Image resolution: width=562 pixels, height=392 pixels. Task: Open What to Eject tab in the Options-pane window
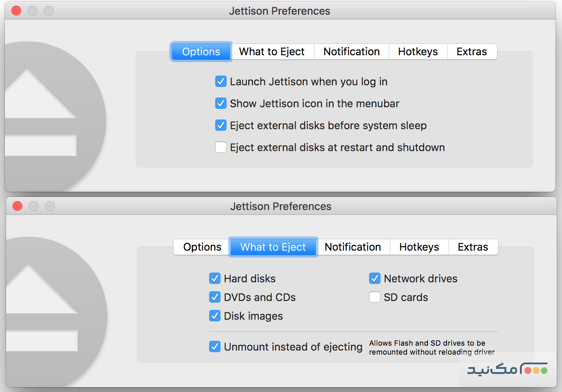tap(272, 52)
